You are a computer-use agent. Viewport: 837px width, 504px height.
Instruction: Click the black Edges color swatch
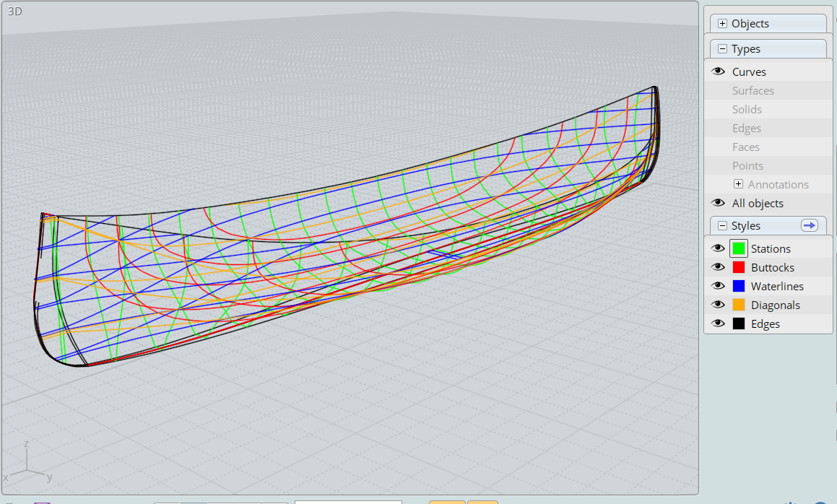point(739,323)
